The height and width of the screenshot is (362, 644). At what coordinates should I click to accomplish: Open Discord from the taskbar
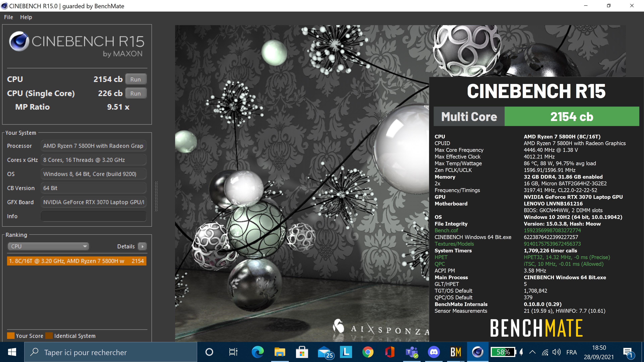434,352
